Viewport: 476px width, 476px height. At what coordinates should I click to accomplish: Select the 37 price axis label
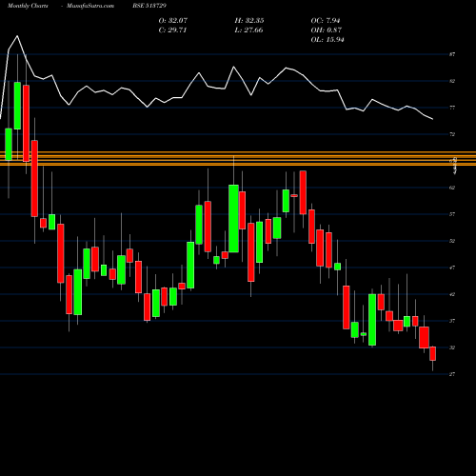[x=452, y=321]
